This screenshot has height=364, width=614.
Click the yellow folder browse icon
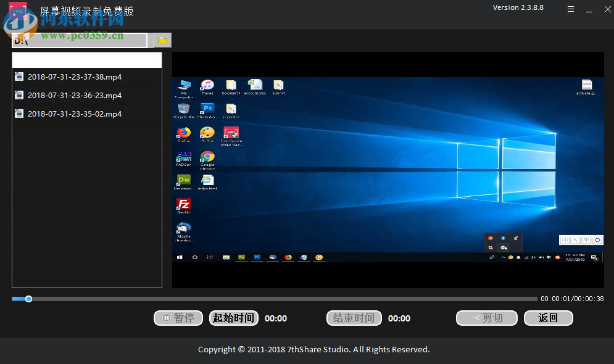point(162,41)
